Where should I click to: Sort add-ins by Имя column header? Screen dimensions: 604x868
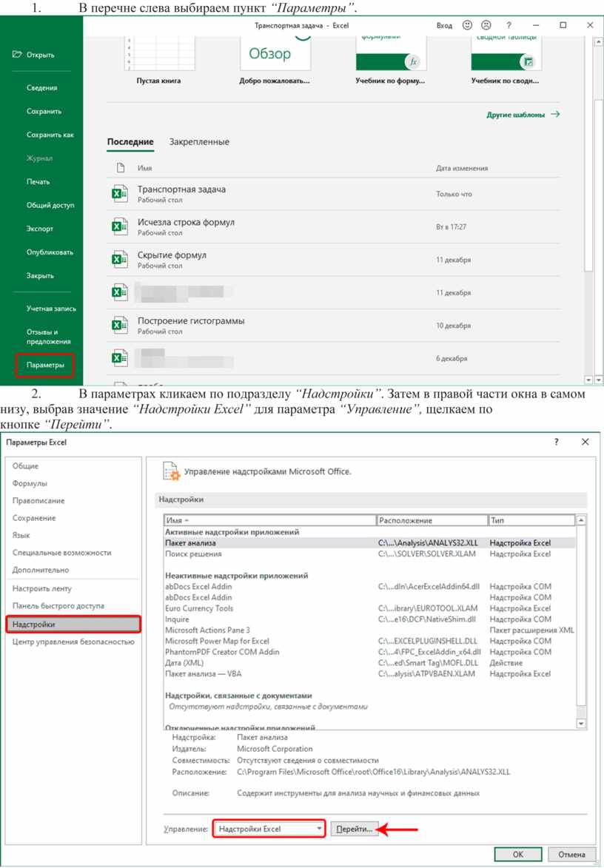tap(270, 520)
